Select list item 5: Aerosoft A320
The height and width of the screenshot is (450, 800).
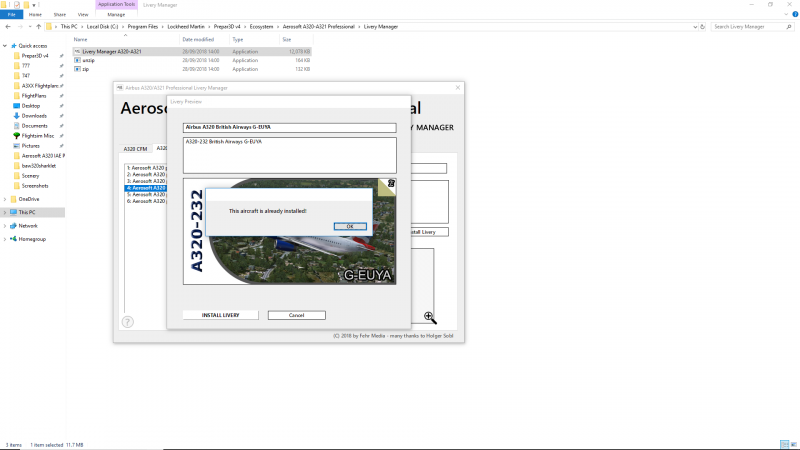(x=145, y=194)
